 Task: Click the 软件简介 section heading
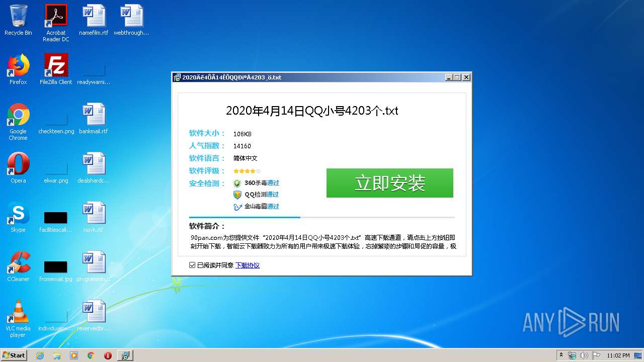click(207, 226)
